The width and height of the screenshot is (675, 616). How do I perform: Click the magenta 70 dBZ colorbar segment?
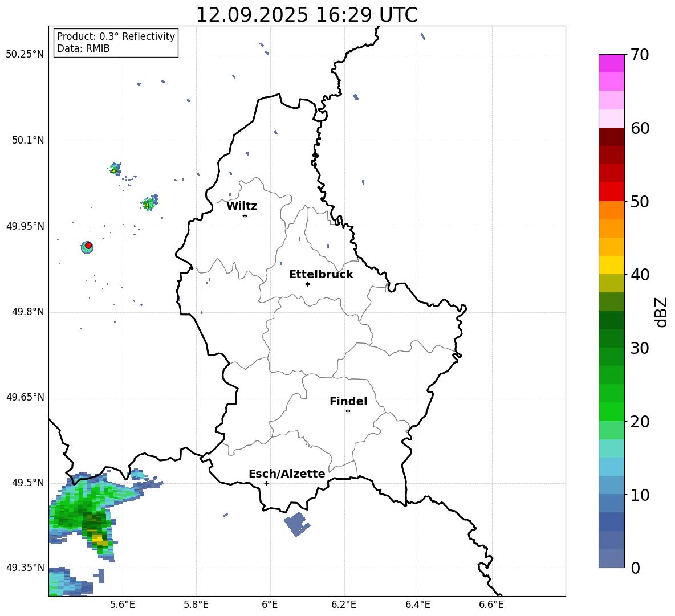tap(611, 63)
